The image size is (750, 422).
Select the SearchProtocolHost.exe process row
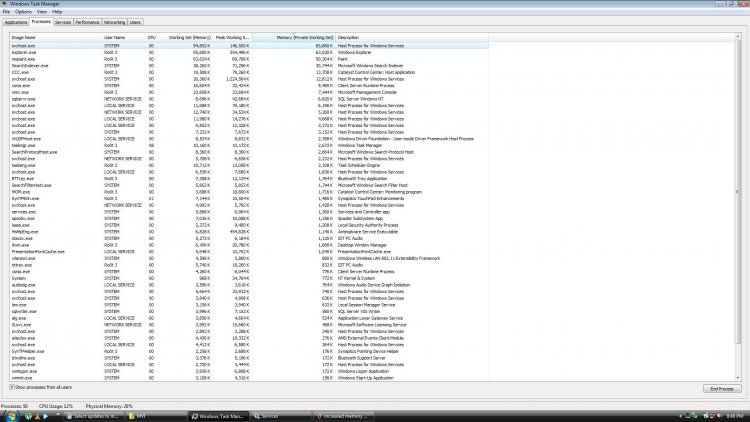[x=249, y=152]
